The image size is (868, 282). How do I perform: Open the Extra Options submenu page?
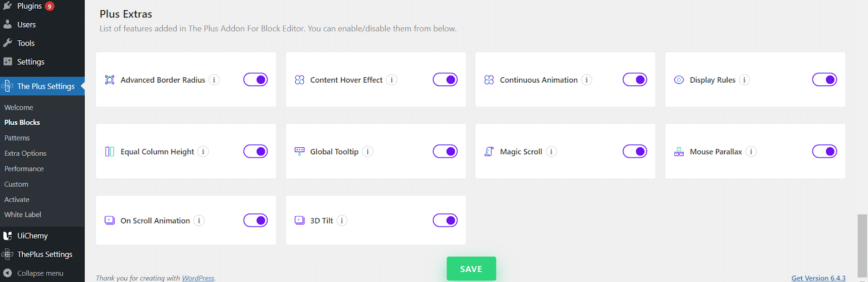pos(25,153)
